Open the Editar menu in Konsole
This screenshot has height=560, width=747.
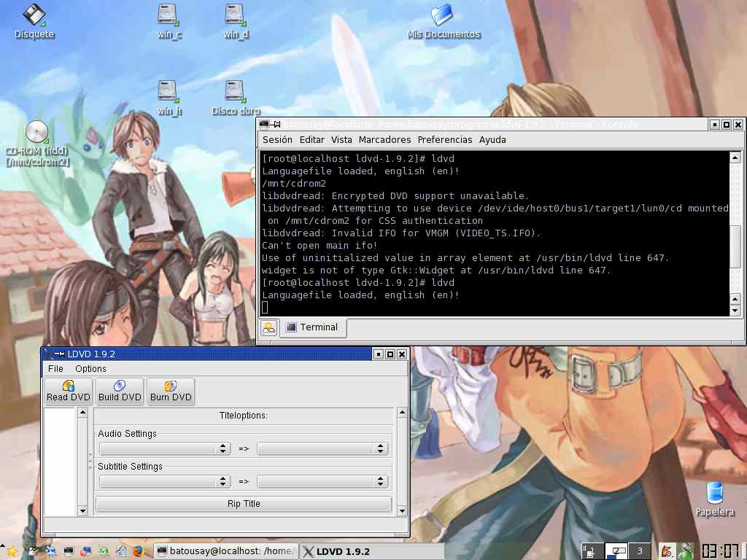coord(312,139)
